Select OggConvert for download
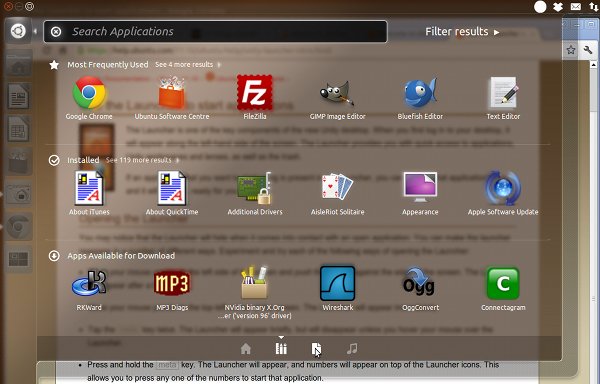Image resolution: width=600 pixels, height=384 pixels. [x=420, y=289]
